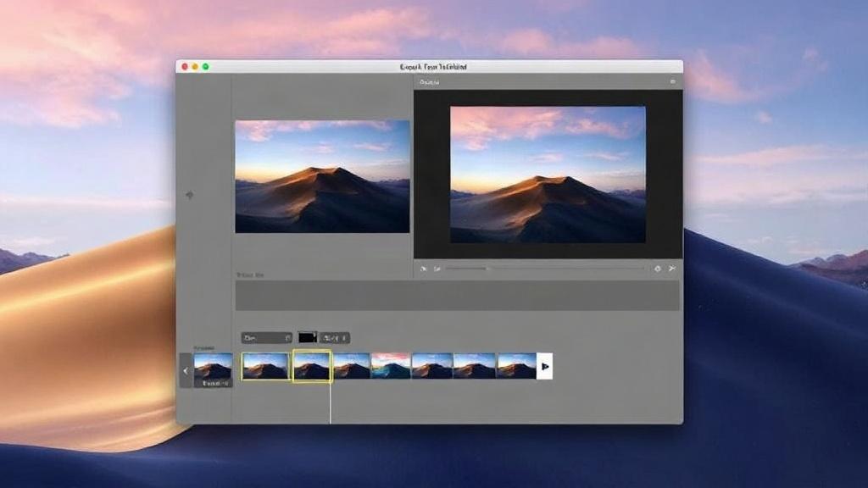Click the white playhead line below the filmstrip
This screenshot has width=868, height=488.
point(331,402)
